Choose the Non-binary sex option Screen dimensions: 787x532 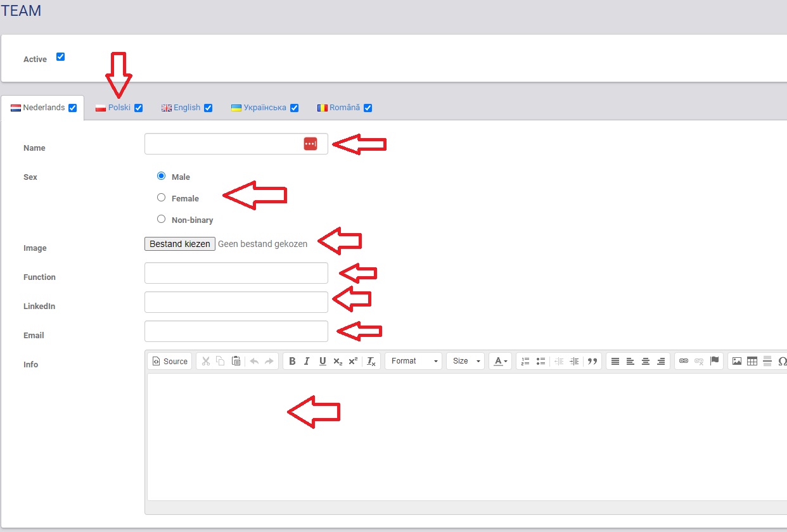(x=161, y=219)
